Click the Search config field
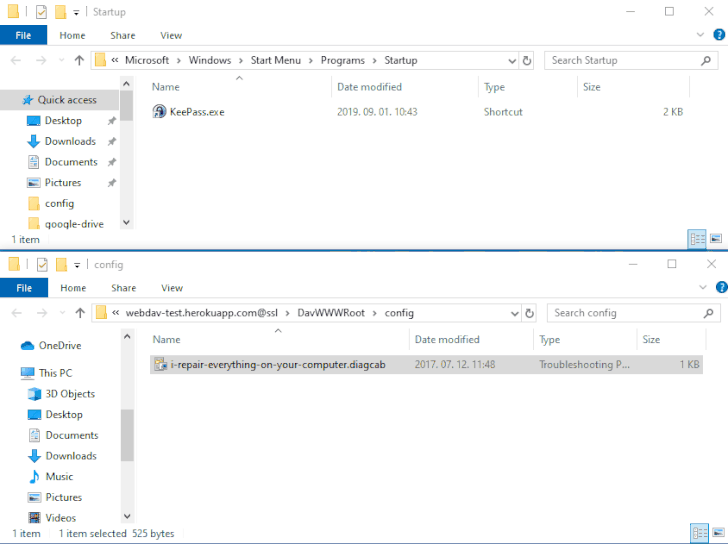Image resolution: width=728 pixels, height=544 pixels. 633,313
